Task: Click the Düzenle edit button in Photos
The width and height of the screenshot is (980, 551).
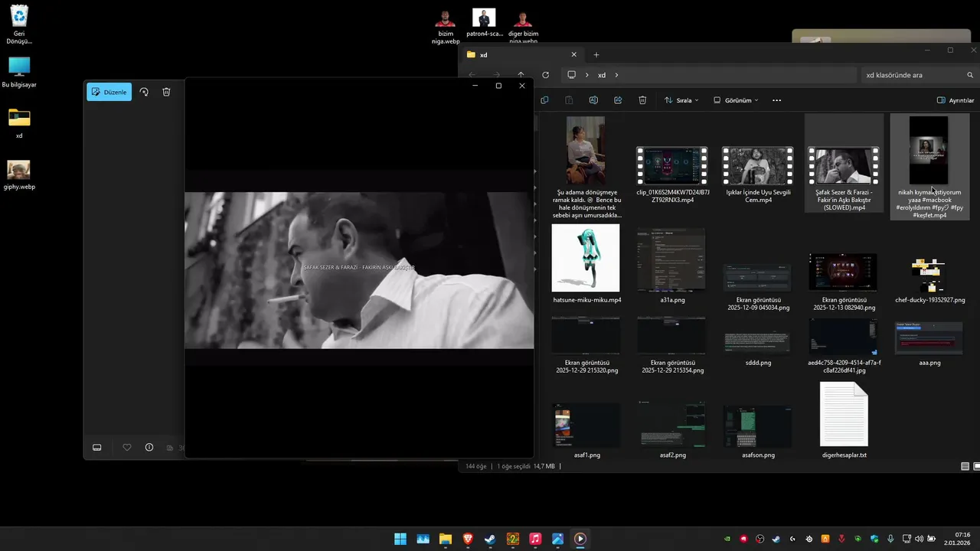Action: click(109, 92)
